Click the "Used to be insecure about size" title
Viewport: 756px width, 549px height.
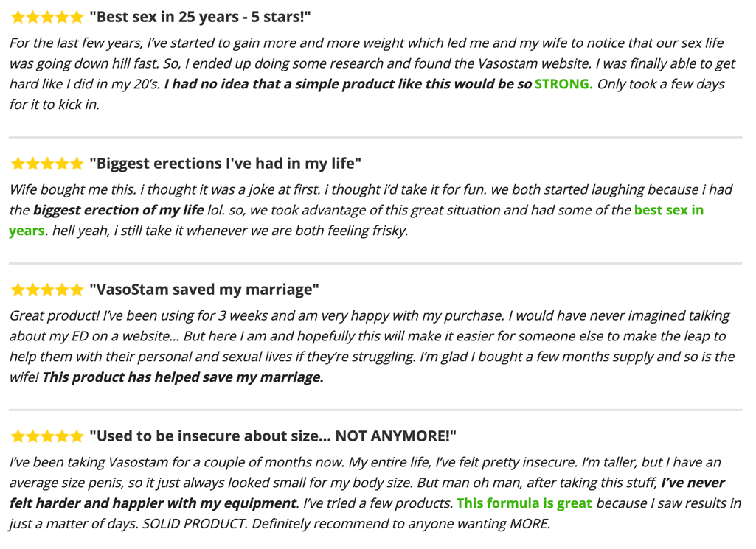click(273, 436)
